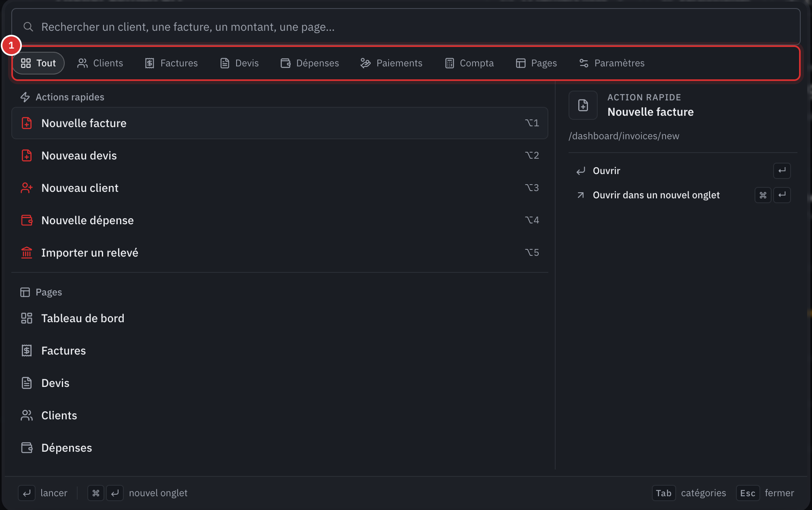This screenshot has height=510, width=812.
Task: Click the Nouvelle dépense wallet icon
Action: [x=27, y=220]
